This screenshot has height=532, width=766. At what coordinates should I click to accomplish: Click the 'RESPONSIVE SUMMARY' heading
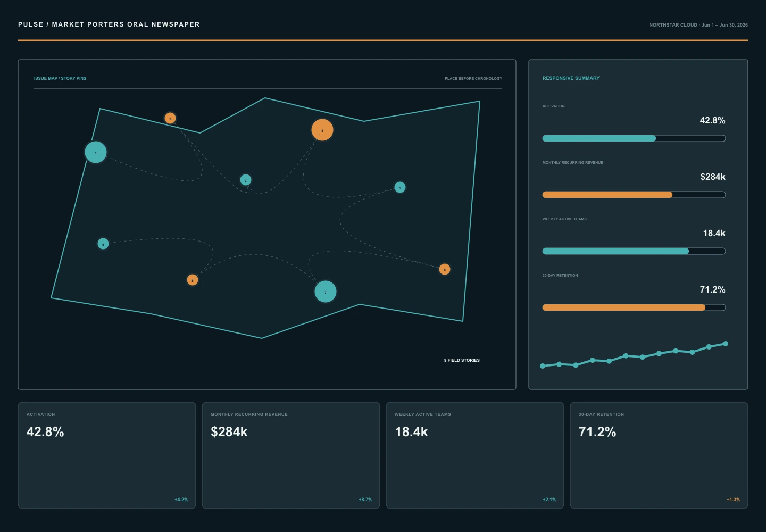point(571,78)
